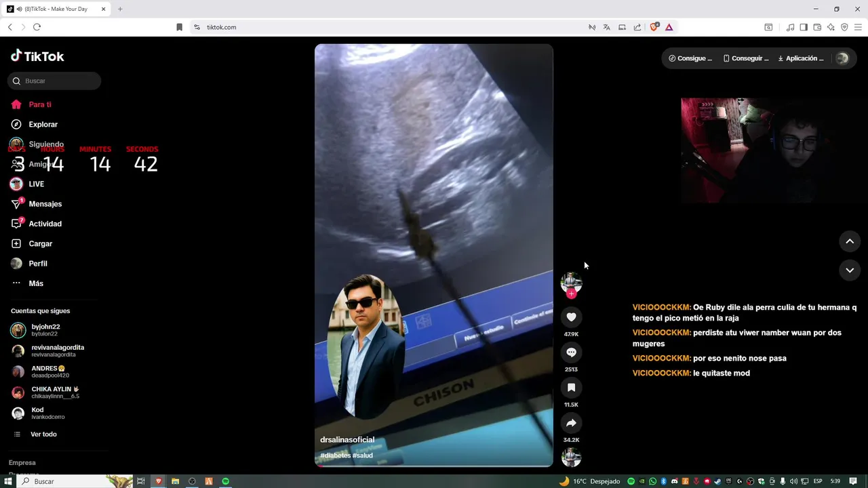
Task: Open Mensajes in the sidebar
Action: pos(37,204)
